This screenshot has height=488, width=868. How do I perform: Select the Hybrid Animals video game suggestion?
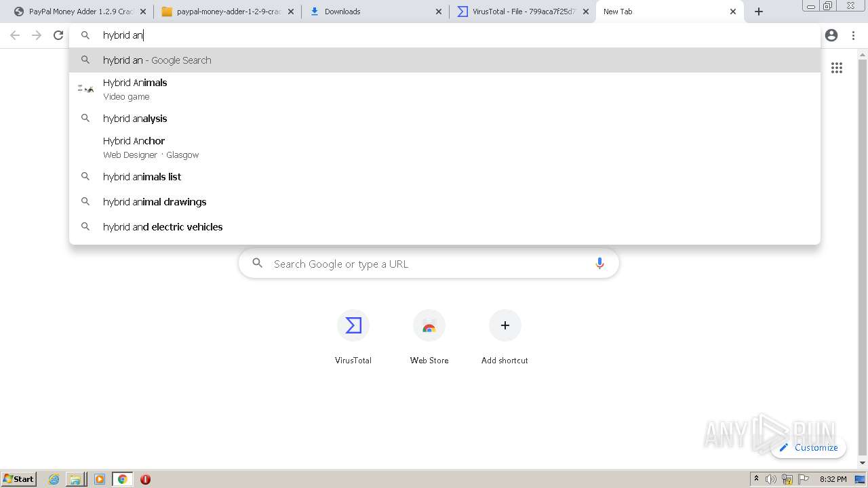tap(445, 89)
